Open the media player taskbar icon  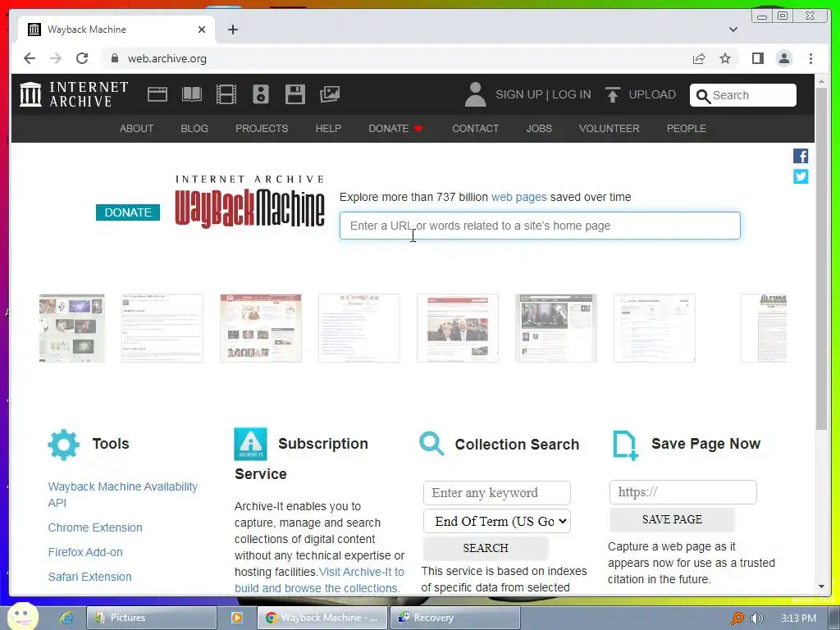(237, 618)
